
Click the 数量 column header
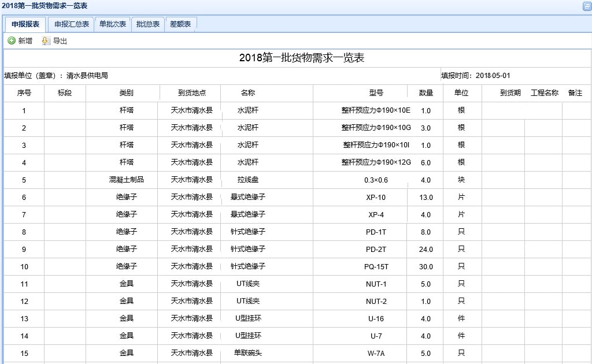click(426, 93)
